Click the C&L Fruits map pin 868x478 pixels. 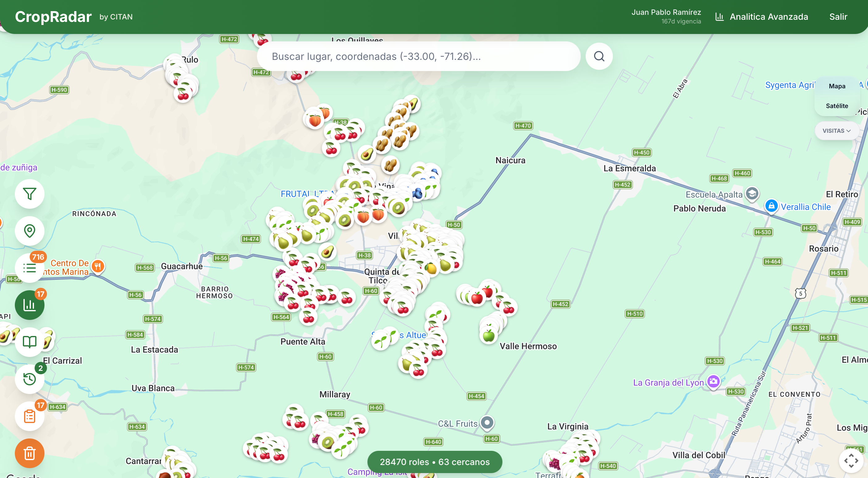pos(487,423)
